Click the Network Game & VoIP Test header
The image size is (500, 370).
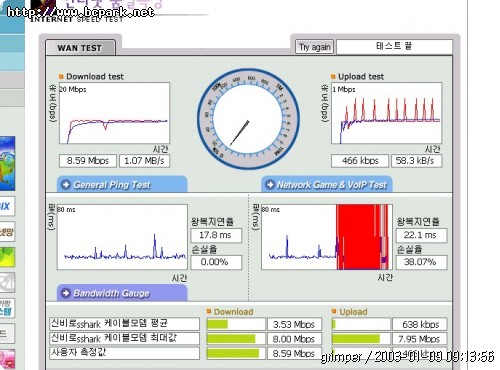tap(327, 184)
